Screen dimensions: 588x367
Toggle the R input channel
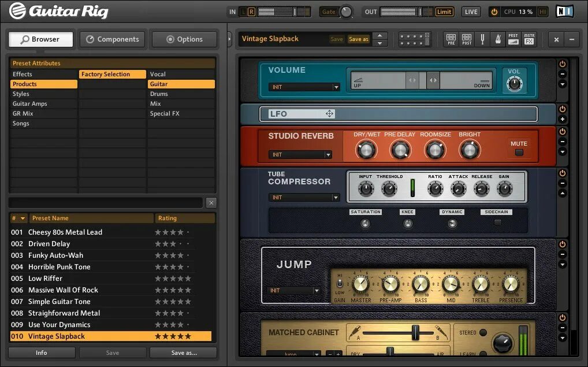click(x=251, y=12)
